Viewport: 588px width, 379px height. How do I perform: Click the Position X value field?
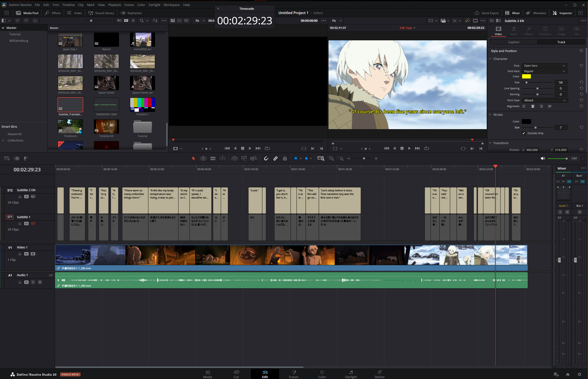tap(532, 150)
